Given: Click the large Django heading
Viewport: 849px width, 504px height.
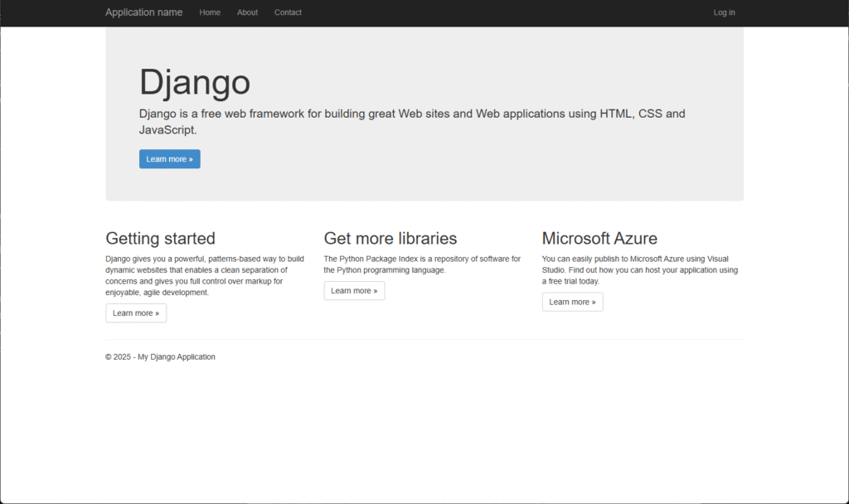Looking at the screenshot, I should pos(195,82).
